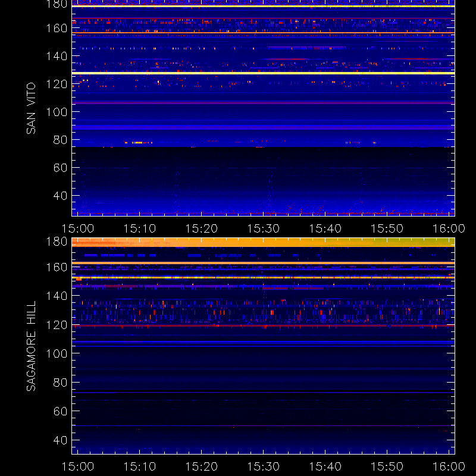
Task: Click the 15:00 time label below Sagamore Hill plot
Action: (x=78, y=466)
